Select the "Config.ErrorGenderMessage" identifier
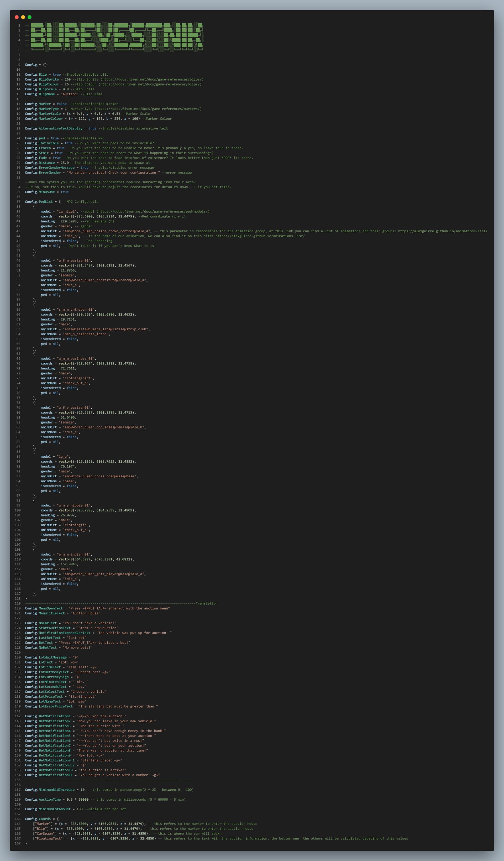 (x=50, y=168)
